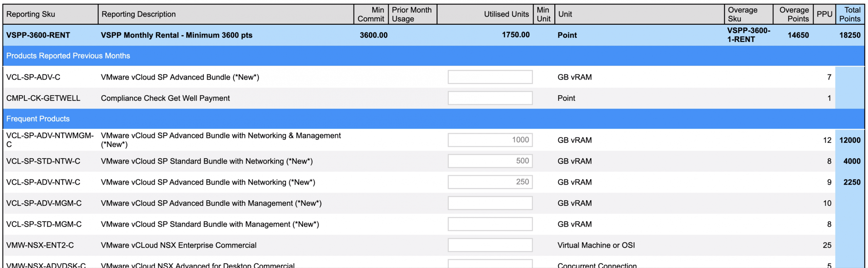Click the VSPP-3600-1-RENT overage sku

[x=749, y=35]
